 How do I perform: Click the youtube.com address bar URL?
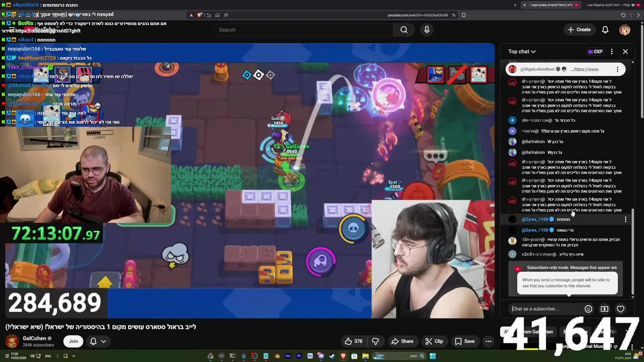418,15
